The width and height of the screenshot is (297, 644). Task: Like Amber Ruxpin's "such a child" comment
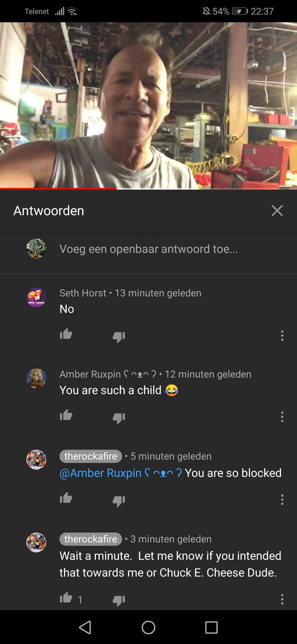point(66,415)
